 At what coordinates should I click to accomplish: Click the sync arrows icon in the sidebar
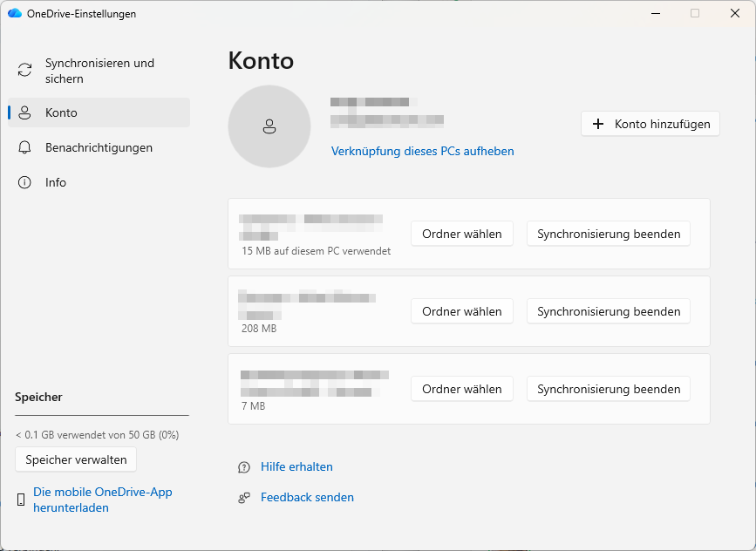[25, 71]
